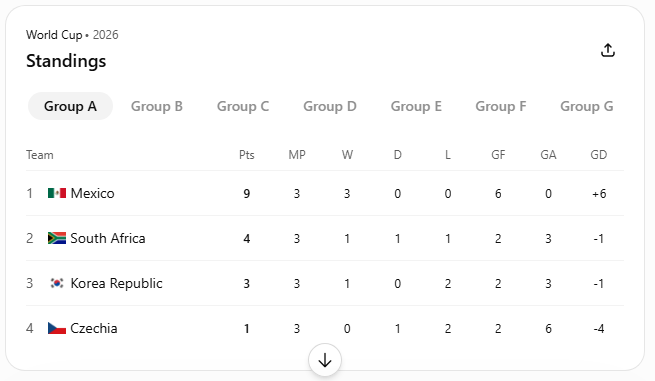
Task: Open the Group G tab
Action: 586,106
